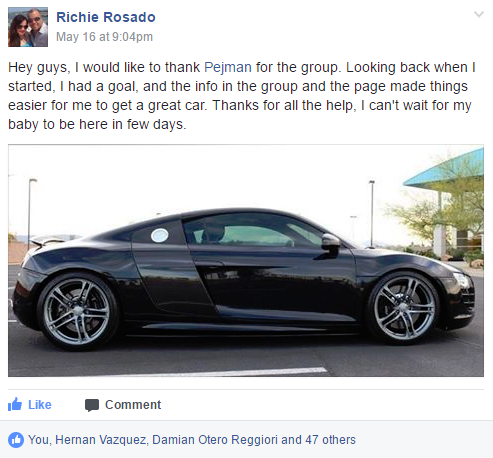The height and width of the screenshot is (458, 493).
Task: Open Hernan Vazquez's profile
Action: click(101, 440)
